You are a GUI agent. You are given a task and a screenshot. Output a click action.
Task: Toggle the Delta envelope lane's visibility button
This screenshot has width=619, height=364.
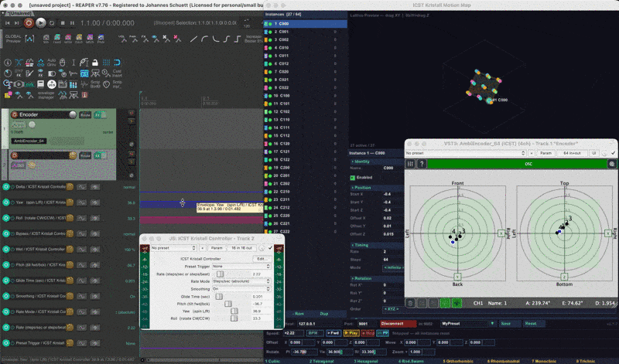[6, 186]
